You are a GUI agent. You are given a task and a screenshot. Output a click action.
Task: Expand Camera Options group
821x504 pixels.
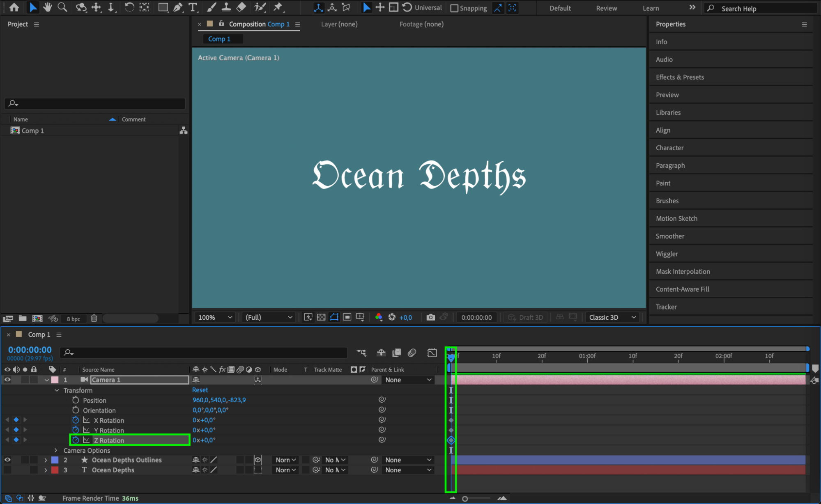[56, 451]
